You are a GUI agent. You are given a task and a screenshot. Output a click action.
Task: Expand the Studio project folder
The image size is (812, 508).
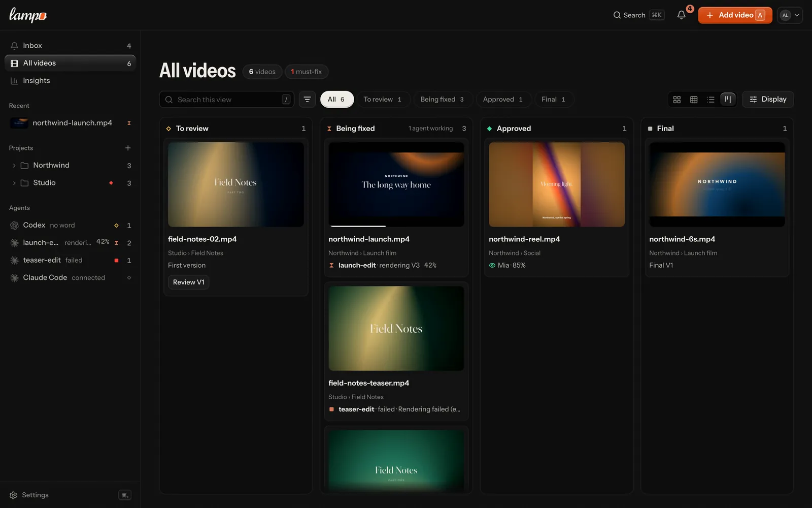(14, 183)
